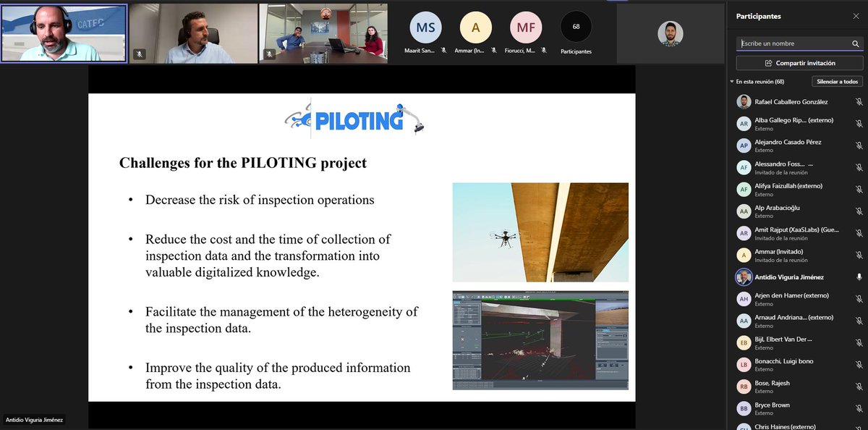868x430 pixels.
Task: Open the 68 Participantes overflow circle
Action: 576,27
